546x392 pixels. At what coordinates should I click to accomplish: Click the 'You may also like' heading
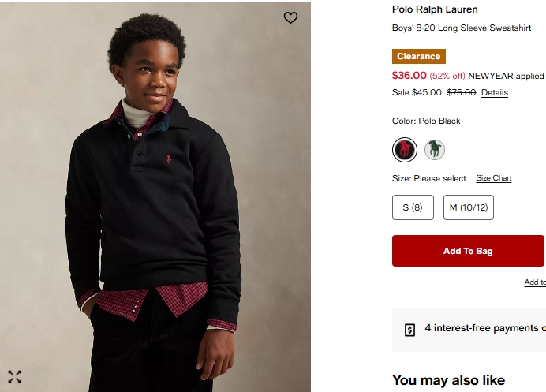click(x=448, y=380)
